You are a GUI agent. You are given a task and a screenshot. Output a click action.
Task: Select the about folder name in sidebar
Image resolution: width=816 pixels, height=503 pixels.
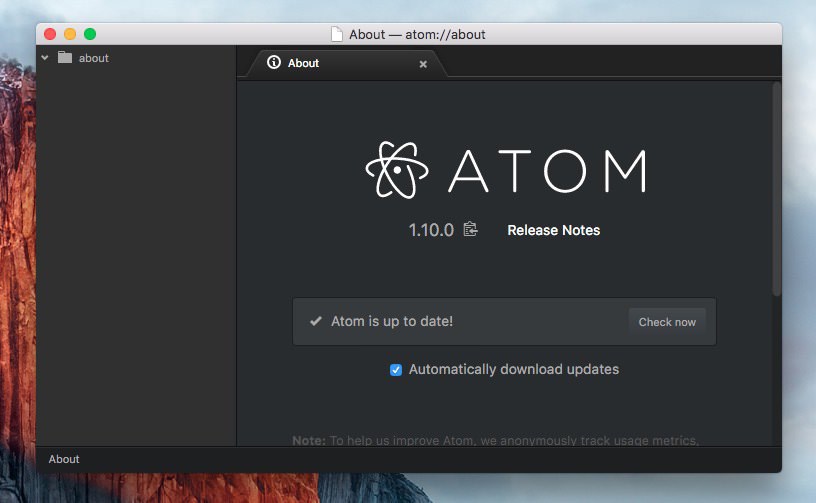(94, 58)
